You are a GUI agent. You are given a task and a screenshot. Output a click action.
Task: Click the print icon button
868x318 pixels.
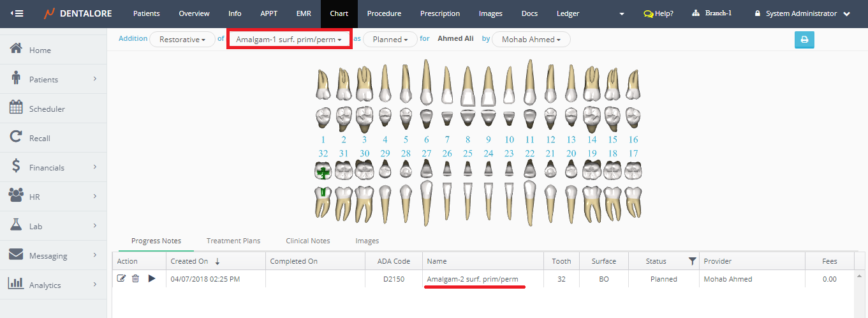pyautogui.click(x=804, y=40)
